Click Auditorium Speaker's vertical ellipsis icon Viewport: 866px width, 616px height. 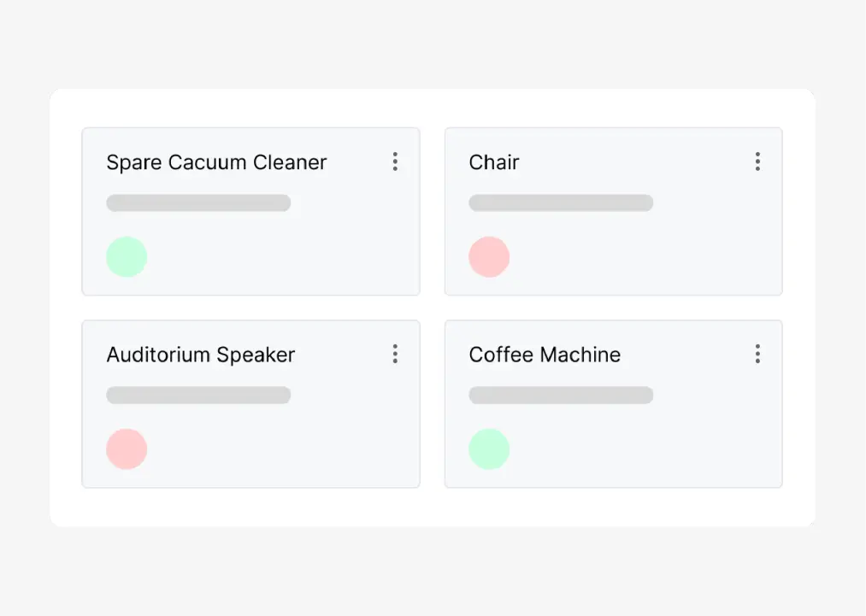395,354
